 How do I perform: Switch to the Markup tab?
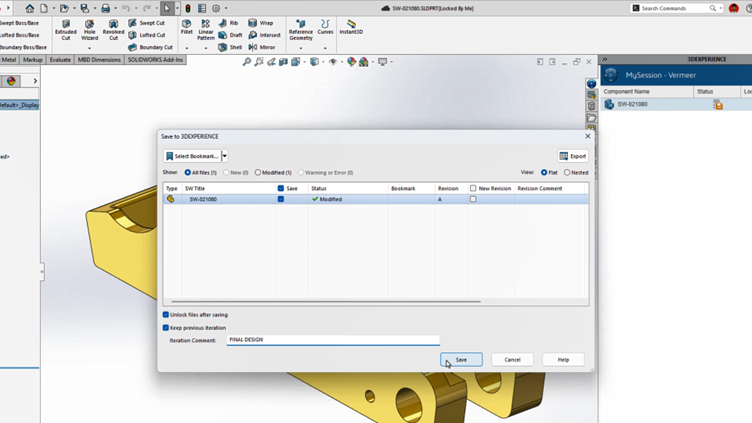33,60
